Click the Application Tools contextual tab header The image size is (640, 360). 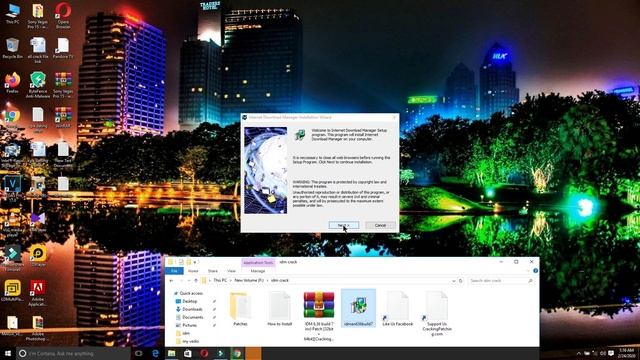coord(258,262)
